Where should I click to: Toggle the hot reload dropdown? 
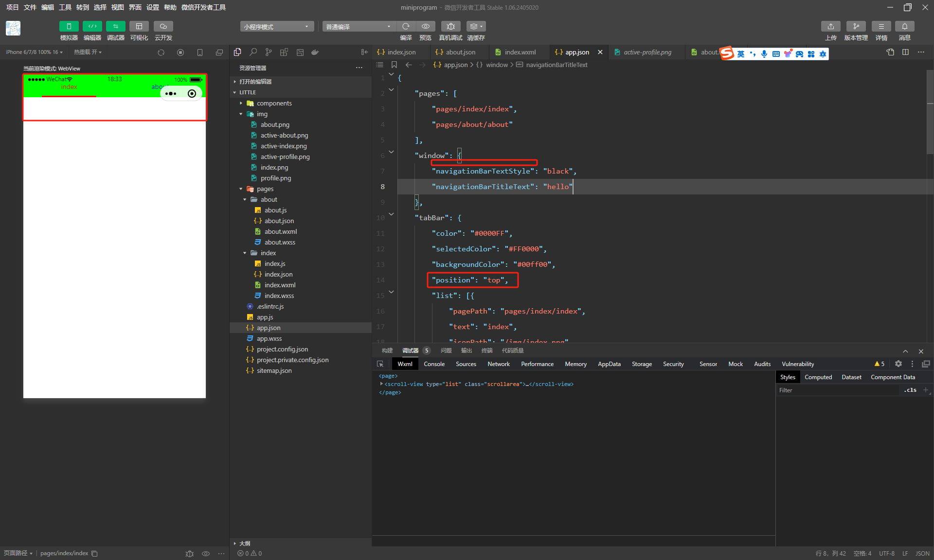(88, 52)
